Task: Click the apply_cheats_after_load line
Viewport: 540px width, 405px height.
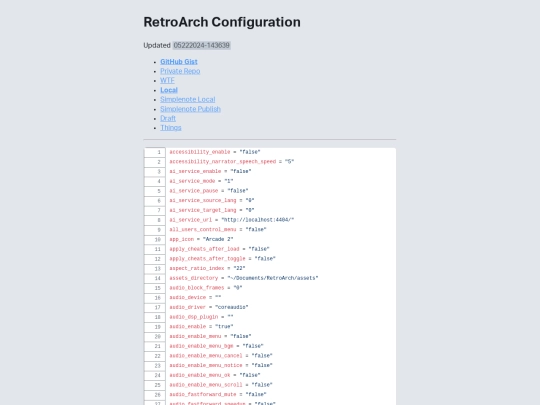Action: point(219,249)
